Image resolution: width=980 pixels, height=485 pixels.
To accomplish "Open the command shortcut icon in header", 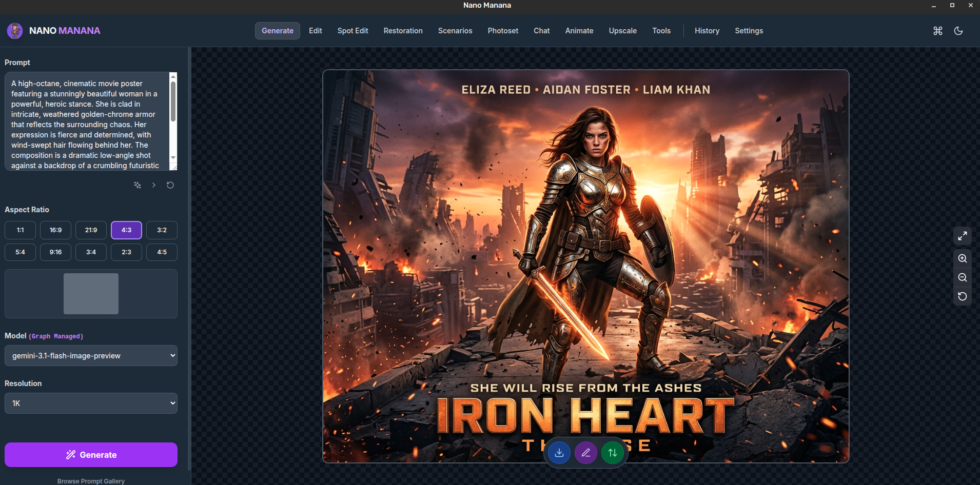I will [938, 31].
